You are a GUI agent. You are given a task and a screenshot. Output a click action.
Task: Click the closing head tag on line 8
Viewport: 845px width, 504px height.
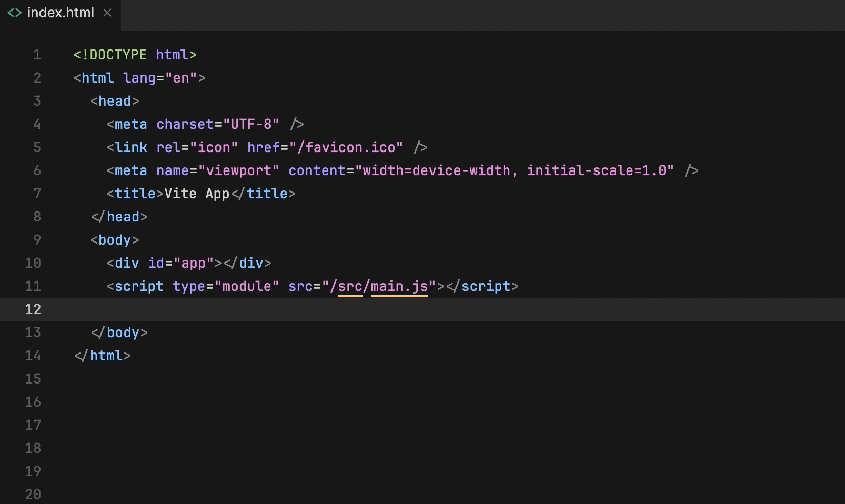click(119, 217)
